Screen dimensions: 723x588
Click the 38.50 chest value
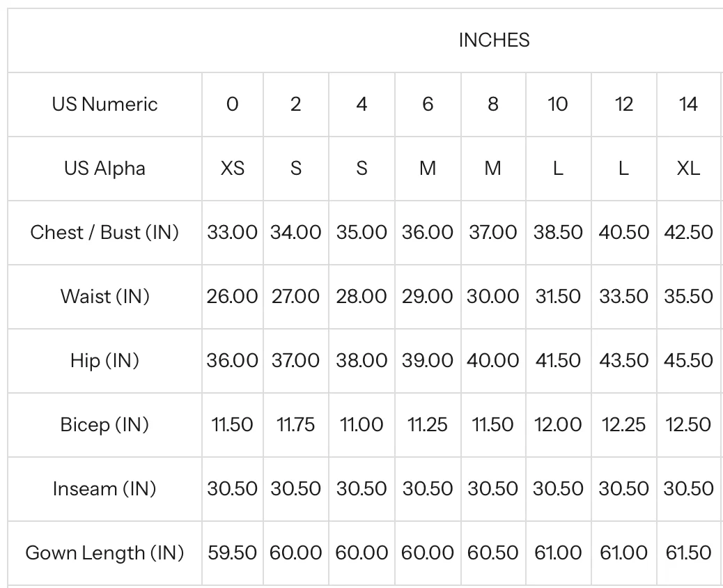coord(558,232)
